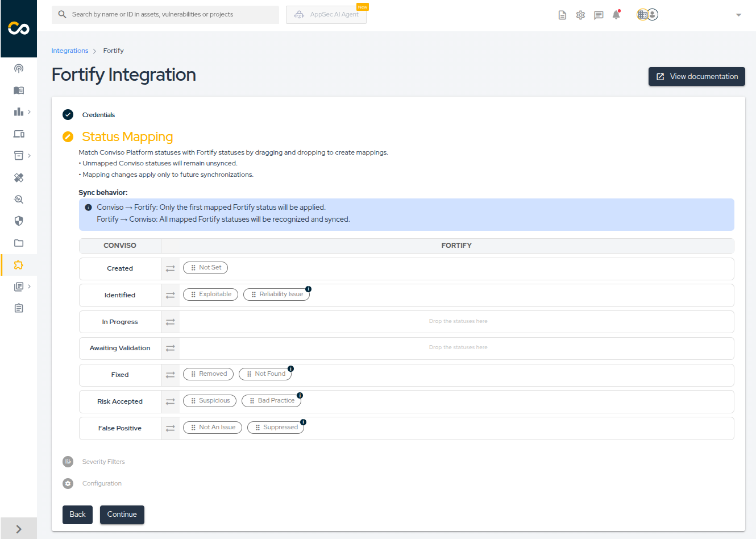
Task: Click the Continue button
Action: (x=122, y=515)
